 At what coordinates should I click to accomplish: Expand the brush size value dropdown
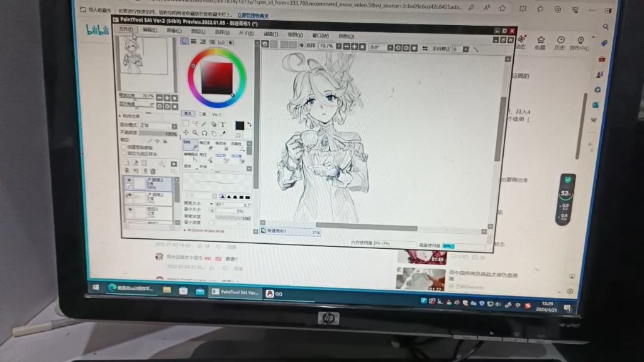coord(211,204)
